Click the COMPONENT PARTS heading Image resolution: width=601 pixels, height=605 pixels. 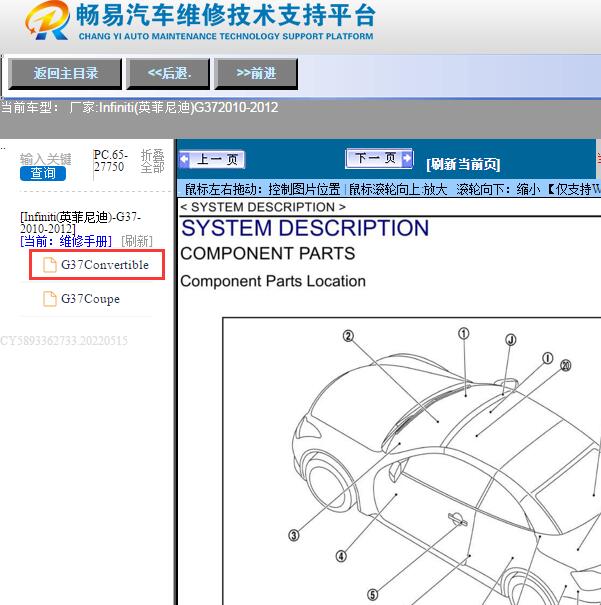pos(268,253)
